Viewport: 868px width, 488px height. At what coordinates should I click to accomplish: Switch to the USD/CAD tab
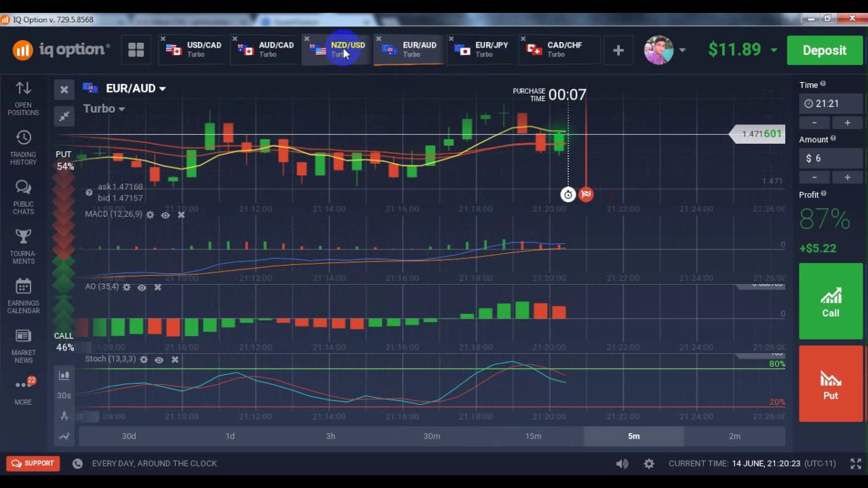point(195,49)
